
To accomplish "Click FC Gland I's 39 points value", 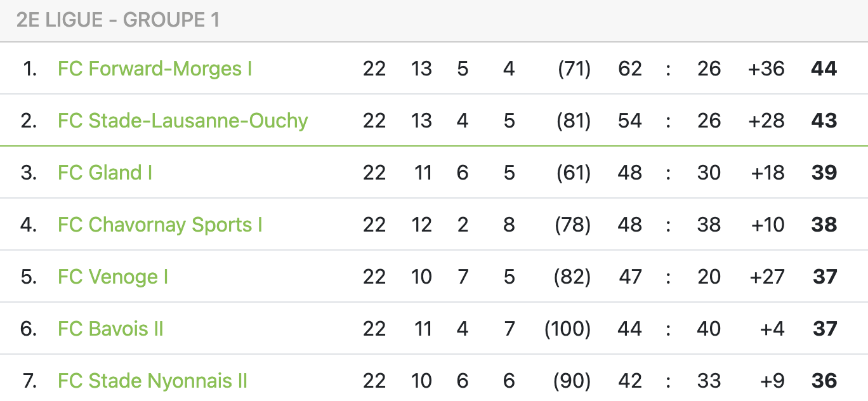I will click(x=824, y=173).
